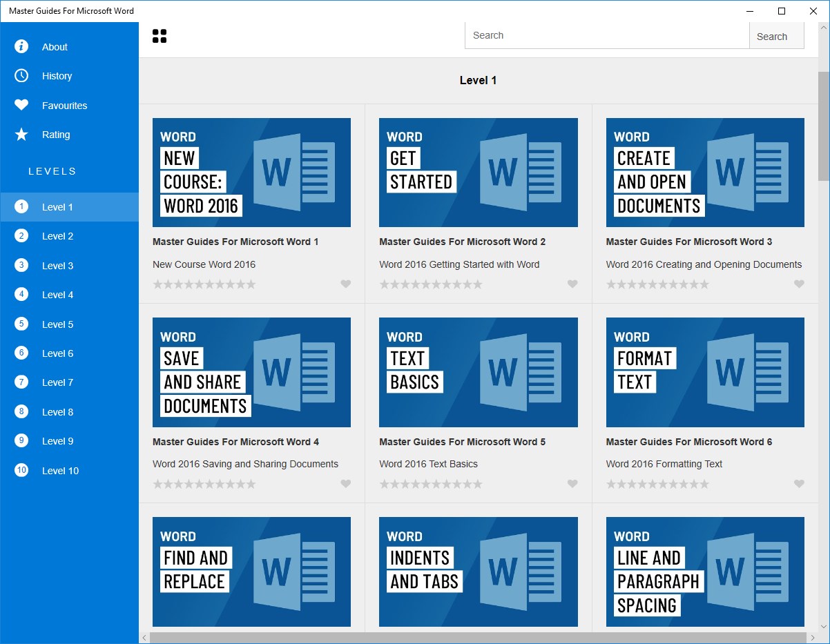The image size is (830, 644).
Task: Click the star rating for Word guide 2
Action: pyautogui.click(x=431, y=284)
